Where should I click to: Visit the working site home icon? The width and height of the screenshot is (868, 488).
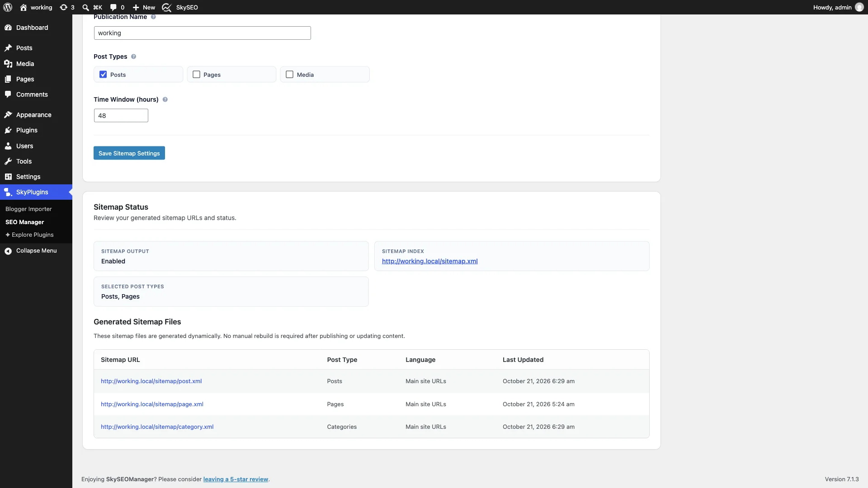24,7
